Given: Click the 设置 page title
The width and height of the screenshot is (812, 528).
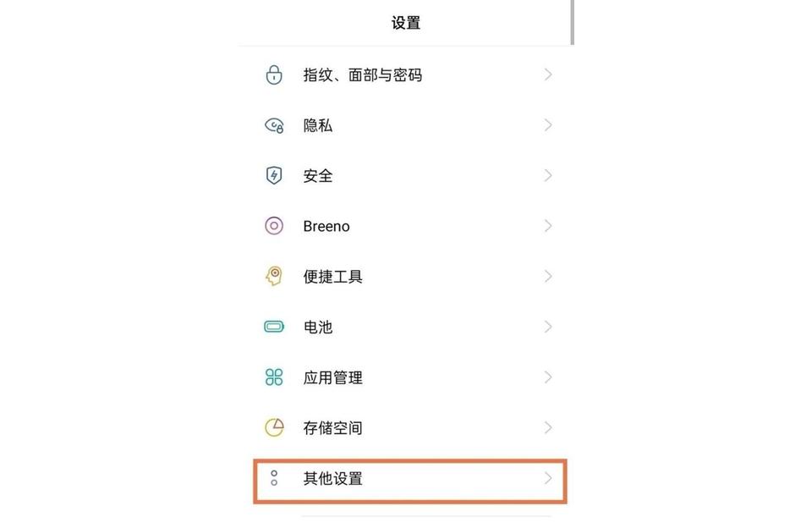Looking at the screenshot, I should 406,24.
